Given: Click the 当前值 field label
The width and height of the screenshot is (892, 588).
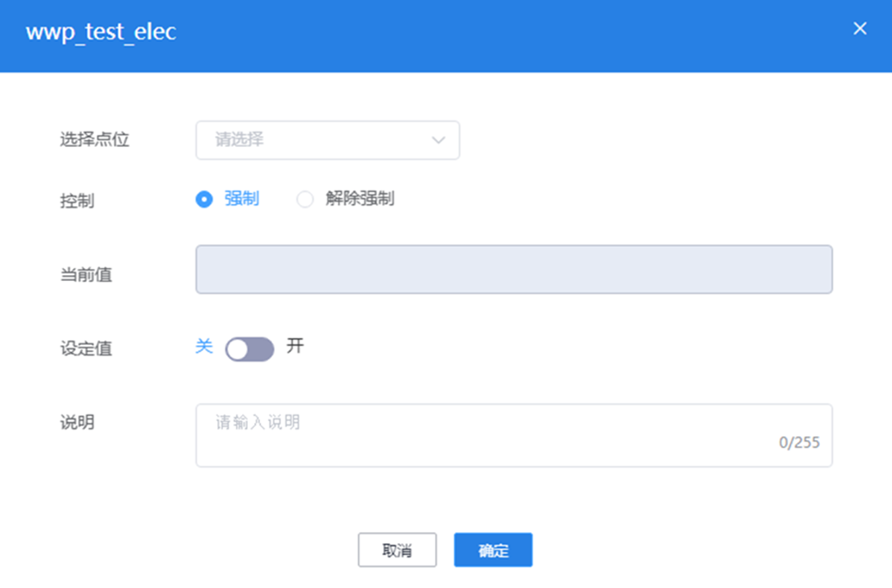Looking at the screenshot, I should point(86,275).
